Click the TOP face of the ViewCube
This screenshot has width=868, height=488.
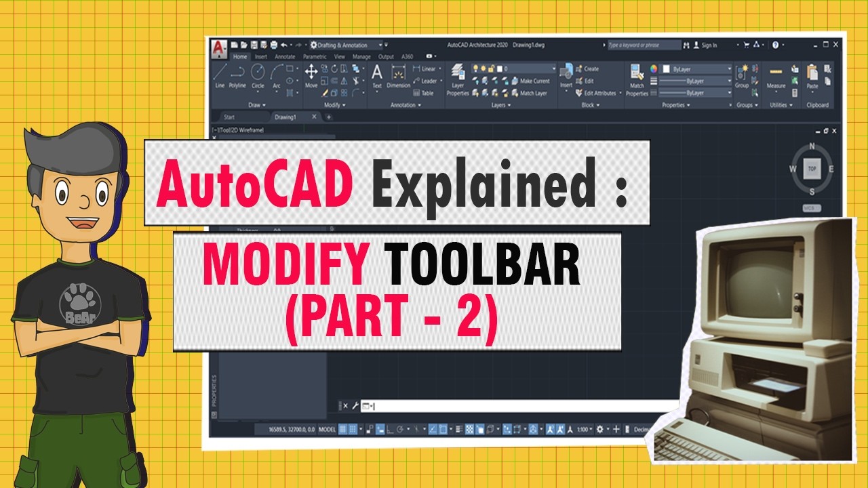click(812, 168)
